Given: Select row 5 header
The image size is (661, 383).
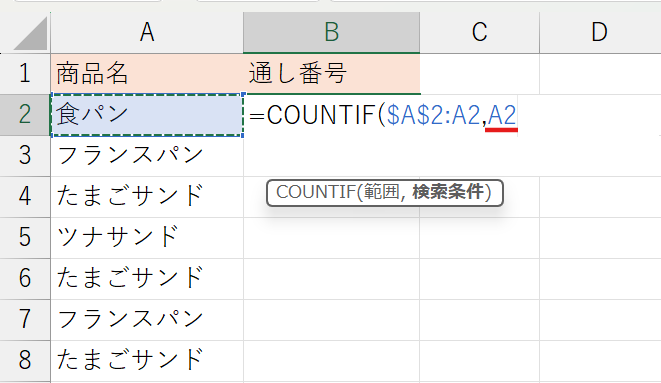Looking at the screenshot, I should 25,237.
